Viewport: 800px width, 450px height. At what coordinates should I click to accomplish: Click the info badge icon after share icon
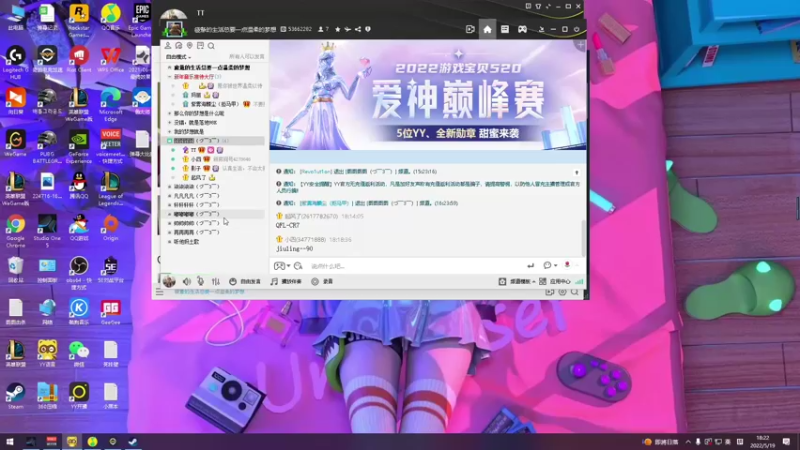point(368,30)
